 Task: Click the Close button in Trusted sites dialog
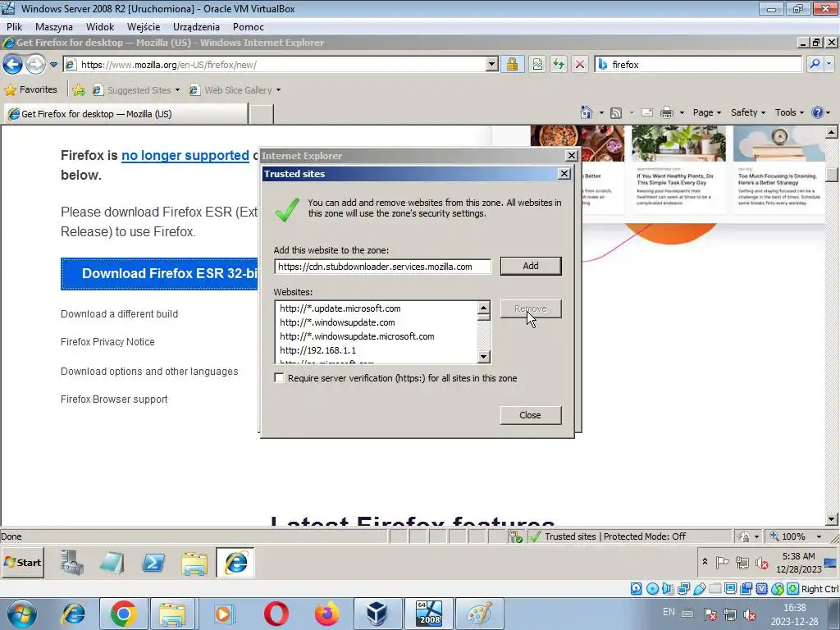pyautogui.click(x=531, y=414)
